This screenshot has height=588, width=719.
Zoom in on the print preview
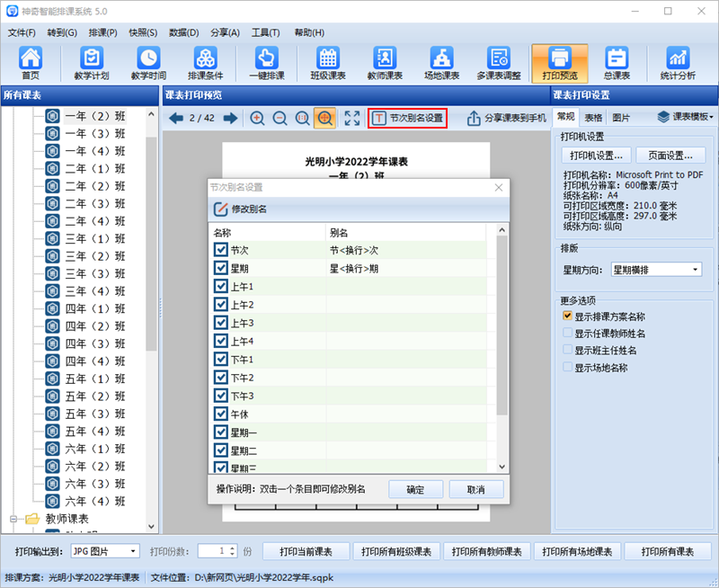[257, 119]
